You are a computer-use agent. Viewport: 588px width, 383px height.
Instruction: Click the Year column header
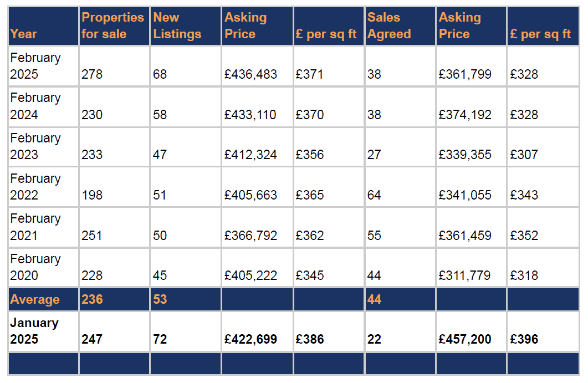24,34
